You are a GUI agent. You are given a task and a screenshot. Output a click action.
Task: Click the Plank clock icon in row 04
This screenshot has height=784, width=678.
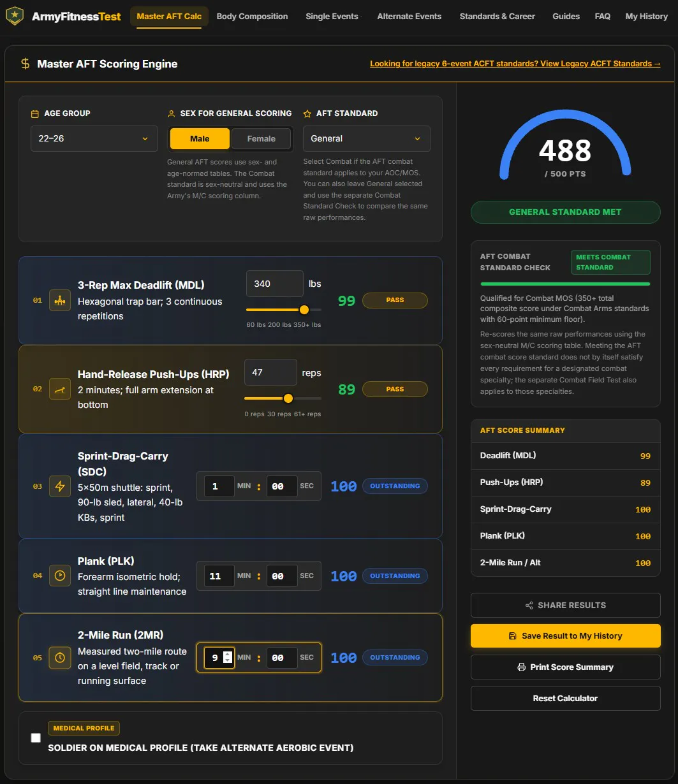click(60, 576)
